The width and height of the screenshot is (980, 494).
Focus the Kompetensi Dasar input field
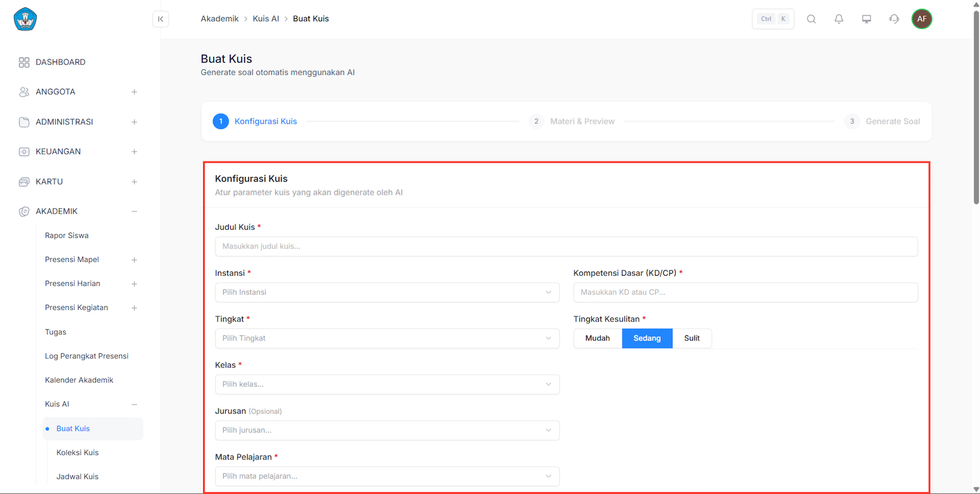coord(745,292)
